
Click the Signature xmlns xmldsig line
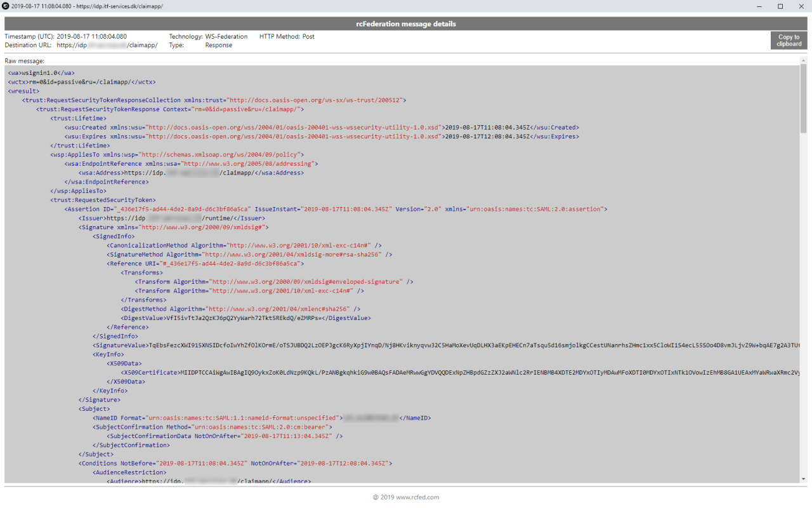pyautogui.click(x=173, y=227)
